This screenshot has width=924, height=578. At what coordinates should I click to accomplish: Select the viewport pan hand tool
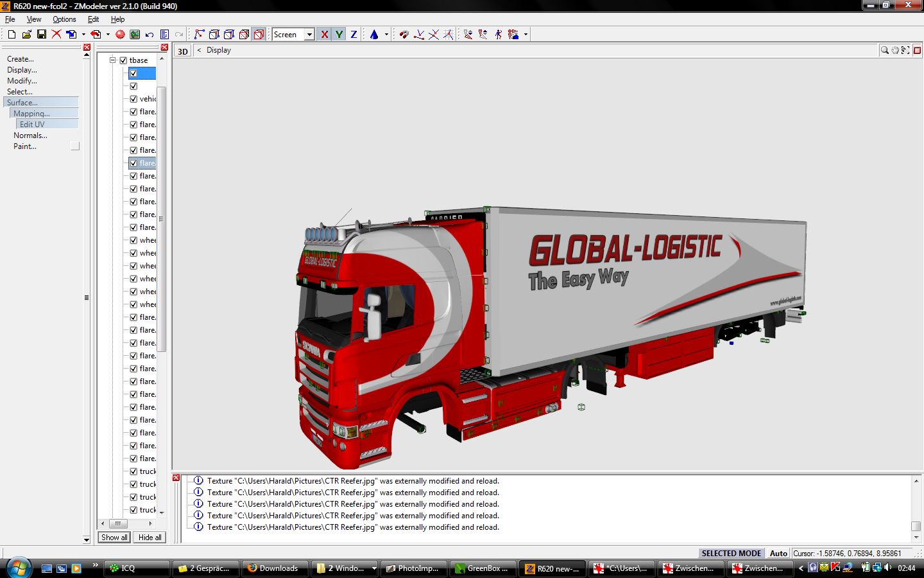pyautogui.click(x=895, y=50)
